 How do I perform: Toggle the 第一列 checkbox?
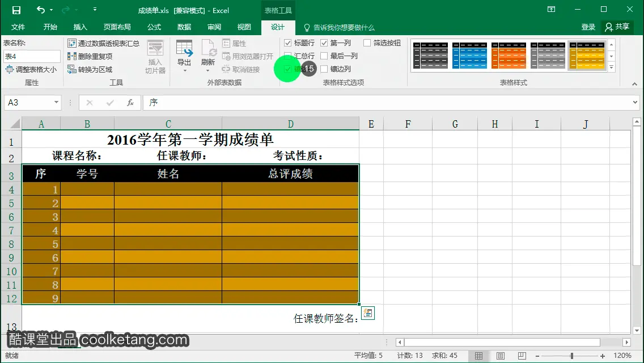324,43
